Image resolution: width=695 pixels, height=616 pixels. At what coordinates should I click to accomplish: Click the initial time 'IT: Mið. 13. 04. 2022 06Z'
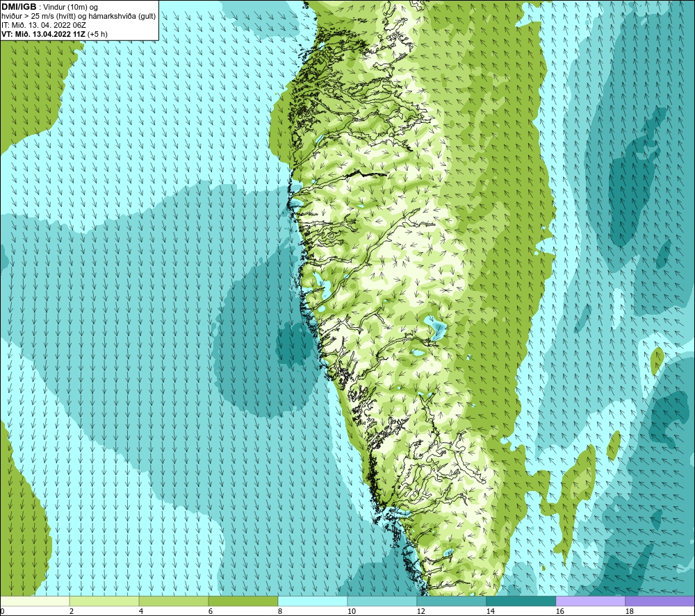(43, 25)
